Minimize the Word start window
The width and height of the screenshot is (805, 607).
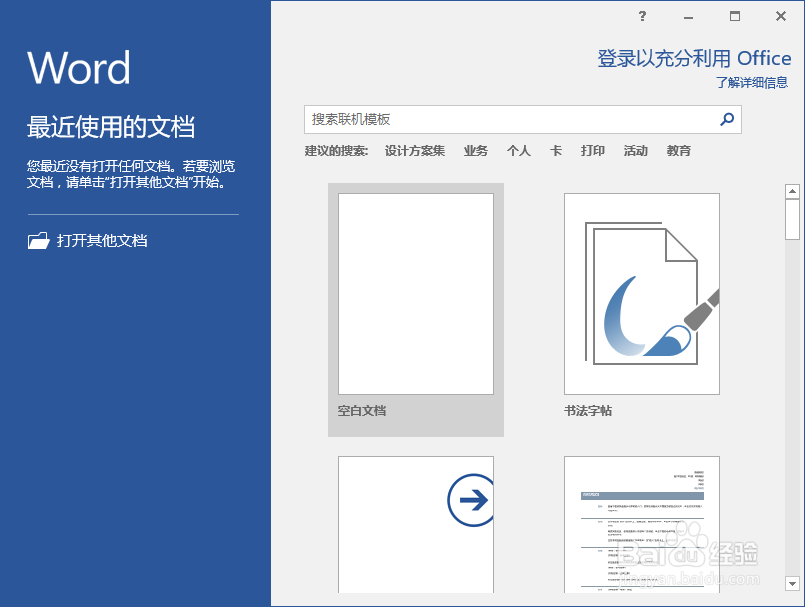688,17
